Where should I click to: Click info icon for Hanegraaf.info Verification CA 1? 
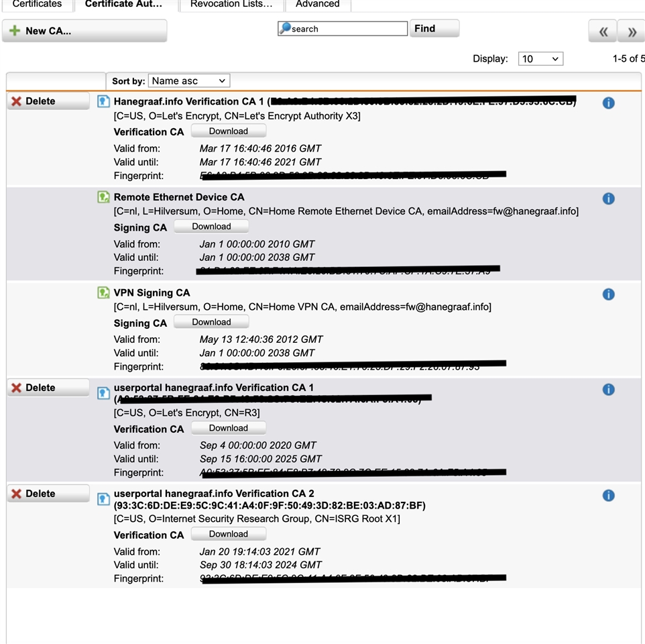(x=608, y=103)
